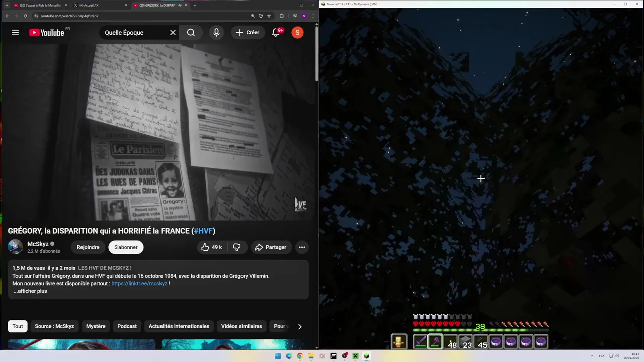Image resolution: width=644 pixels, height=362 pixels.
Task: Select Vidéos similaires chip
Action: 242,326
